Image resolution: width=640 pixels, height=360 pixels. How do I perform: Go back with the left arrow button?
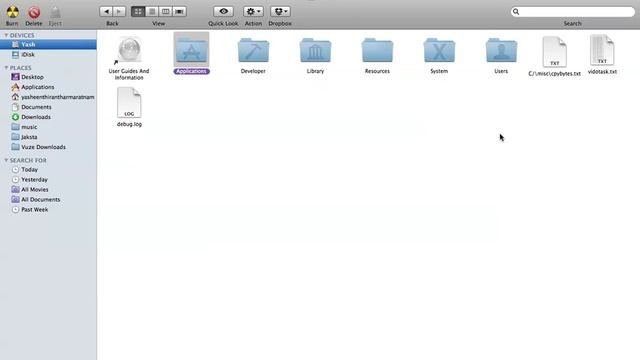[x=106, y=11]
